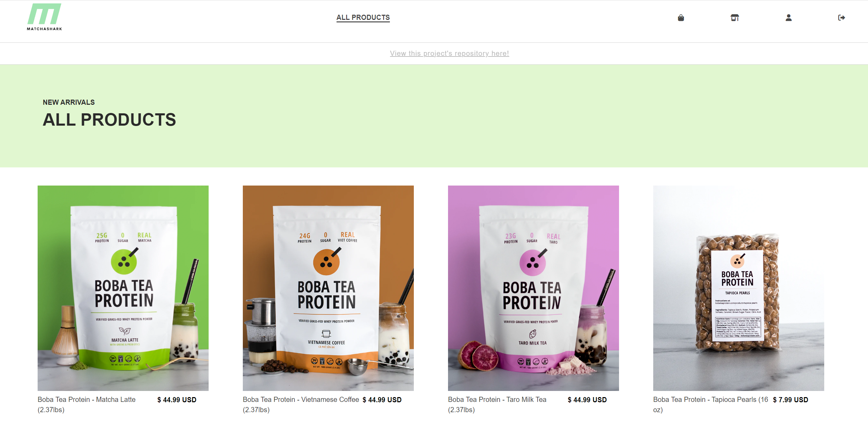Click the Matchashark logo
The height and width of the screenshot is (431, 868).
[44, 17]
